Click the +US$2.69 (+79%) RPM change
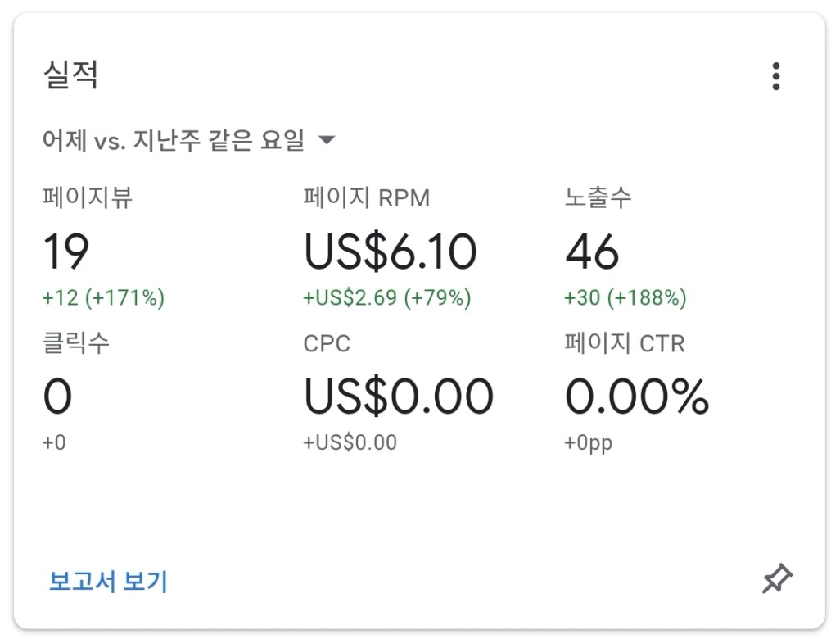 [386, 297]
